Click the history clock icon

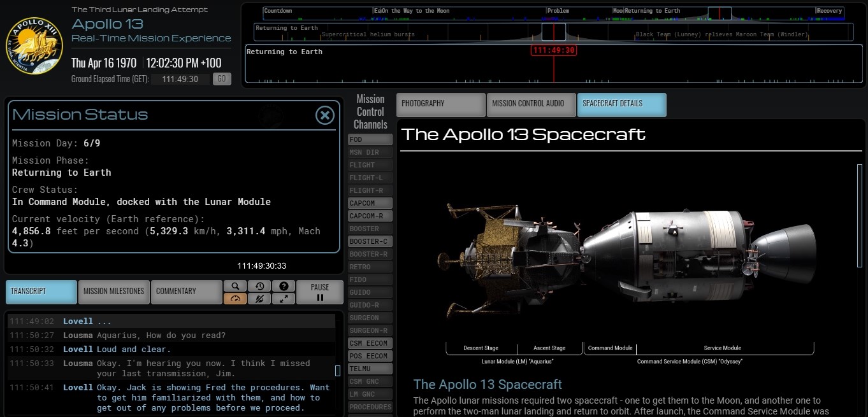coord(259,286)
